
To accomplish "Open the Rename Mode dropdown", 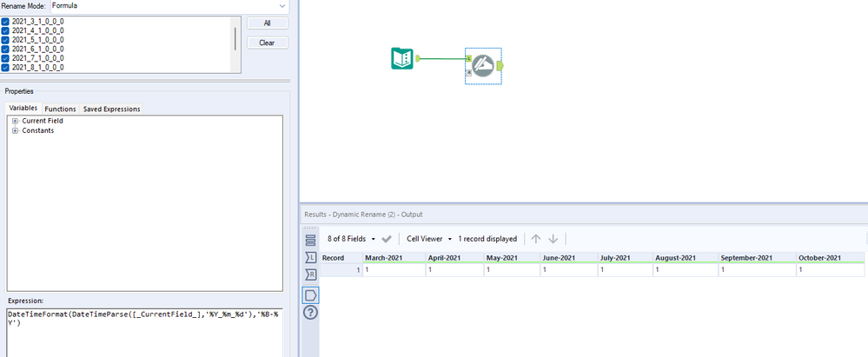I will click(x=169, y=6).
